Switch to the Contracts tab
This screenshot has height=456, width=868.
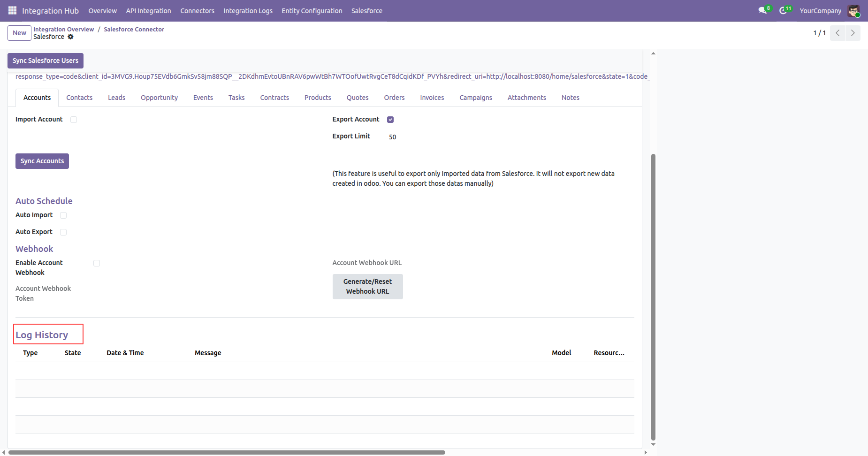pos(274,98)
